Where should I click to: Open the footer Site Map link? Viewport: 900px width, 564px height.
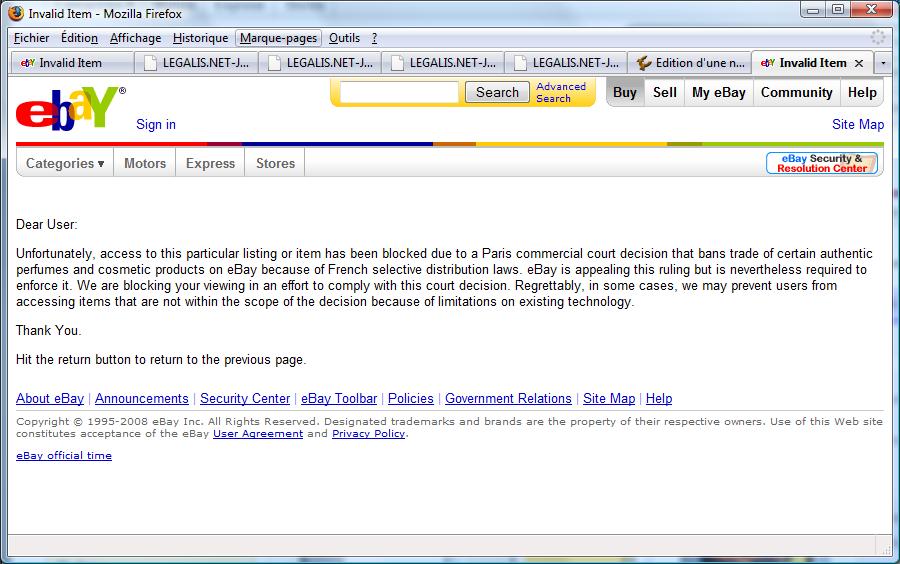pos(609,398)
